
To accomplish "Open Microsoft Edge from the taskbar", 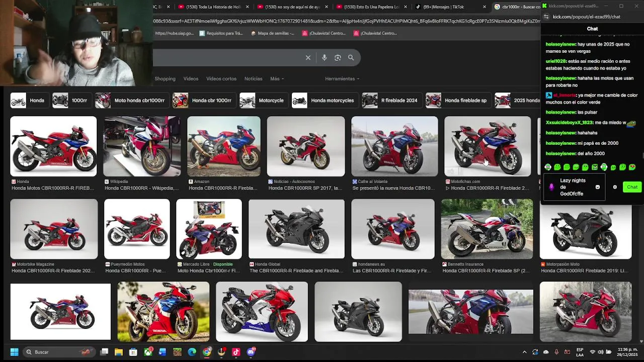I will pos(192,352).
